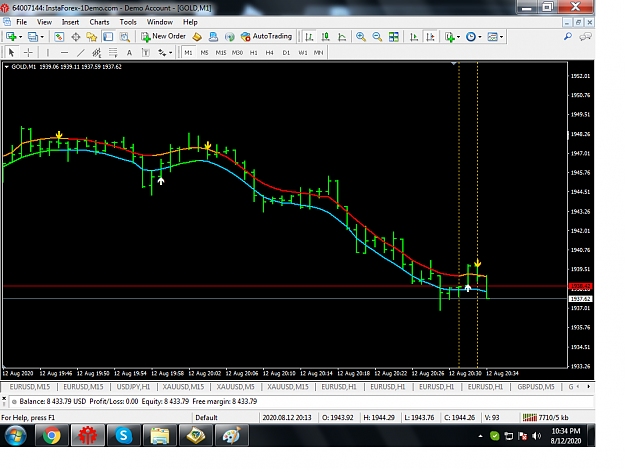Show hidden system tray icons arrow
Screen dimensions: 625x469
[x=480, y=436]
